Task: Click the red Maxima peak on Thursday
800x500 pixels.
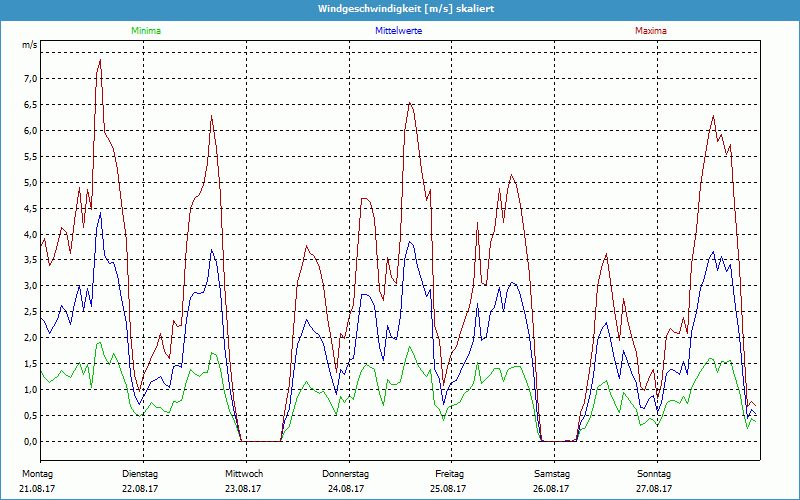Action: pos(410,103)
